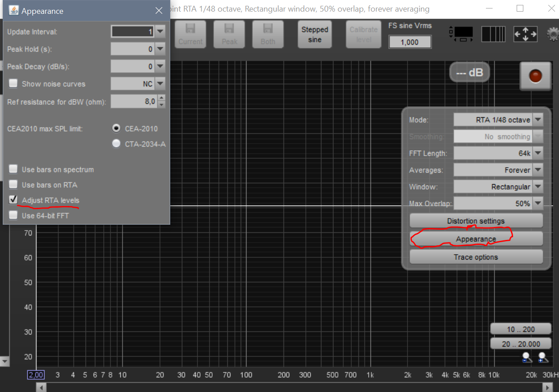This screenshot has height=392, width=559.
Task: Open the FFT Length dropdown
Action: click(538, 153)
